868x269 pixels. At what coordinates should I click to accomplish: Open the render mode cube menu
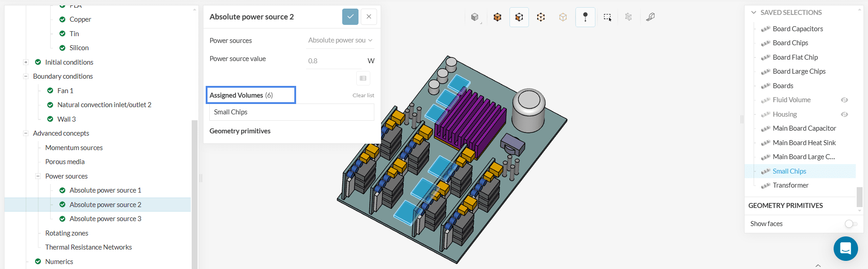[475, 17]
